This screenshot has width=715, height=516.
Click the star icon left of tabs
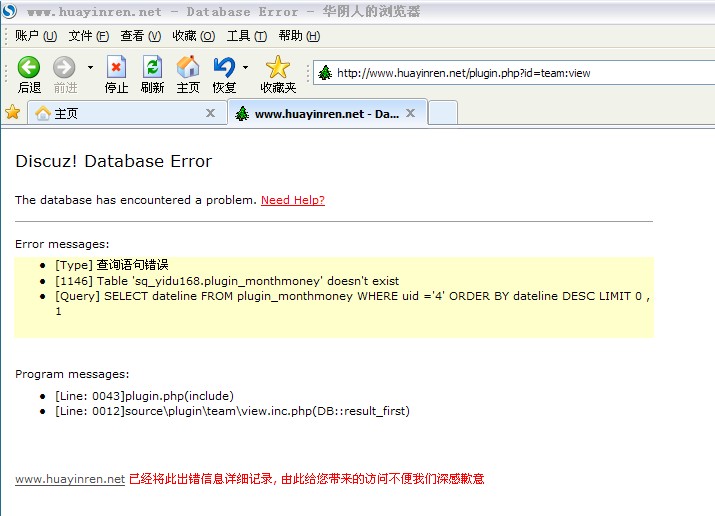[x=13, y=112]
